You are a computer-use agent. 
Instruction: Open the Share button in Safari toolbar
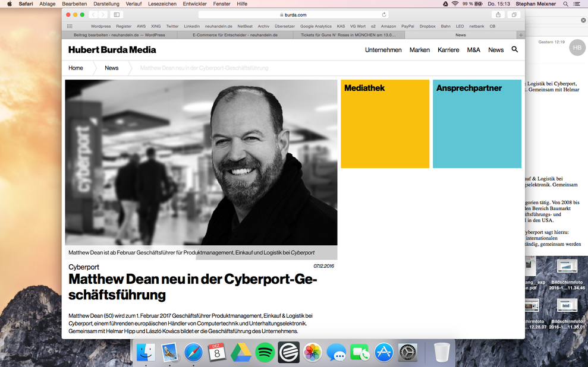tap(498, 15)
